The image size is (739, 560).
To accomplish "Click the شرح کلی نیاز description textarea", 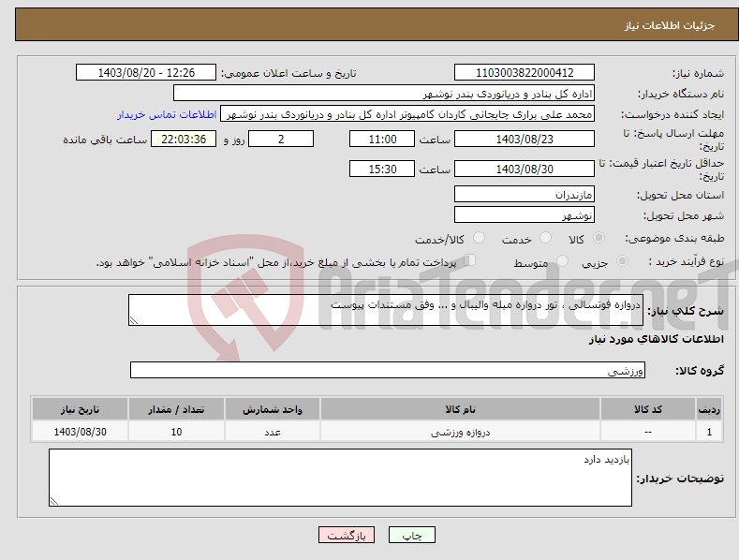I will point(386,310).
